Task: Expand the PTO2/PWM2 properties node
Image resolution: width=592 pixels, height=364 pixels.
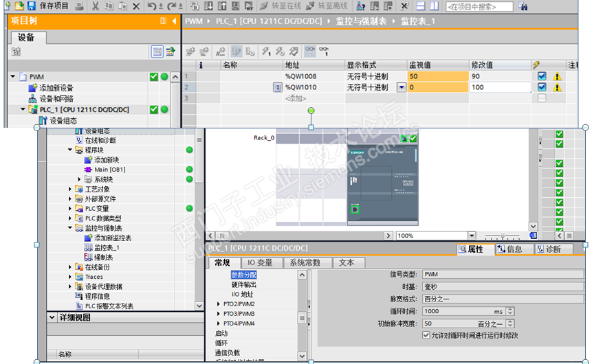Action: tap(218, 304)
